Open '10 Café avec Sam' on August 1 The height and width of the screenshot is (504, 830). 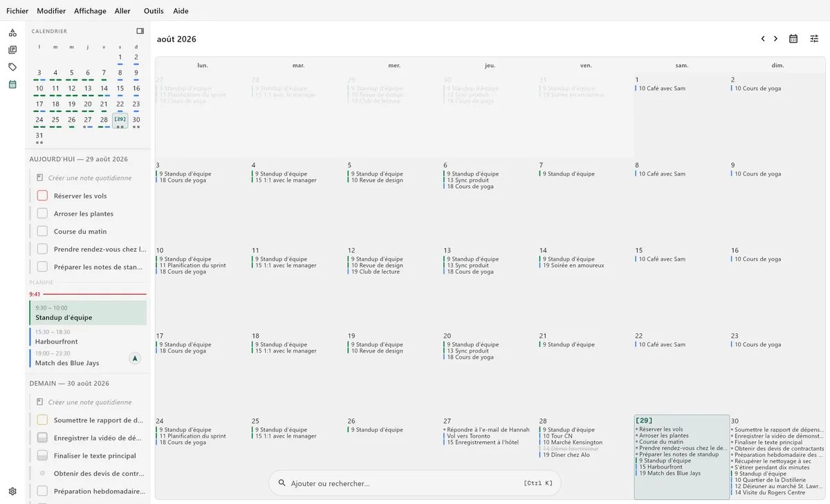662,88
